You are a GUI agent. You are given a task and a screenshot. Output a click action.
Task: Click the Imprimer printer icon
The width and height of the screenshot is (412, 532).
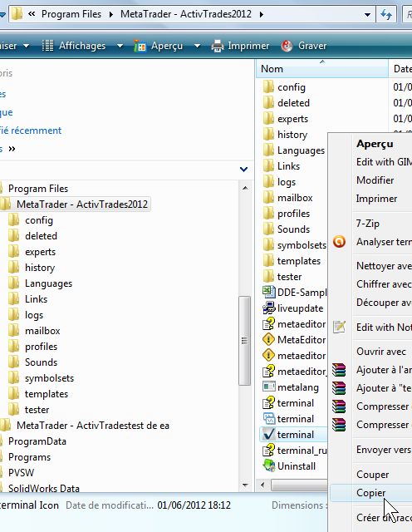[218, 46]
